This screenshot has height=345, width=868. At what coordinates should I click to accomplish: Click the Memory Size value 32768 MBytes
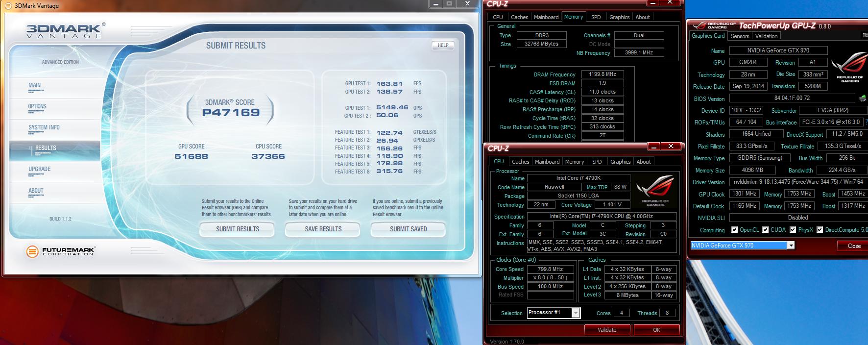[x=541, y=44]
